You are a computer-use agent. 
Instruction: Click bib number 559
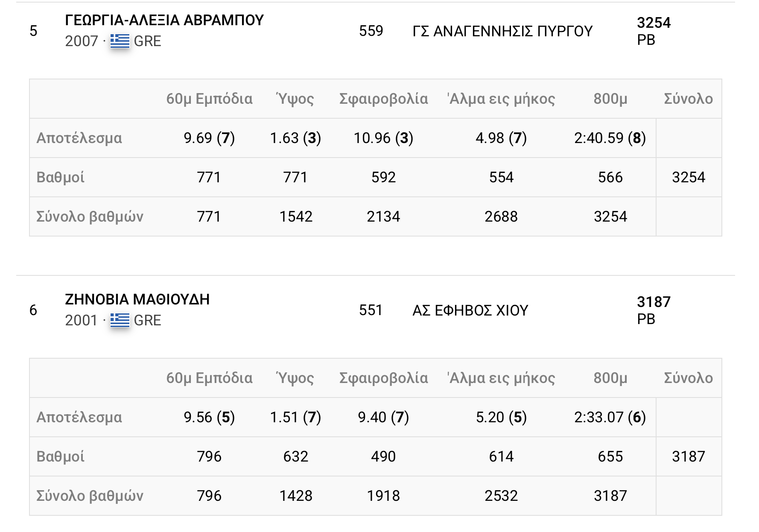click(371, 31)
